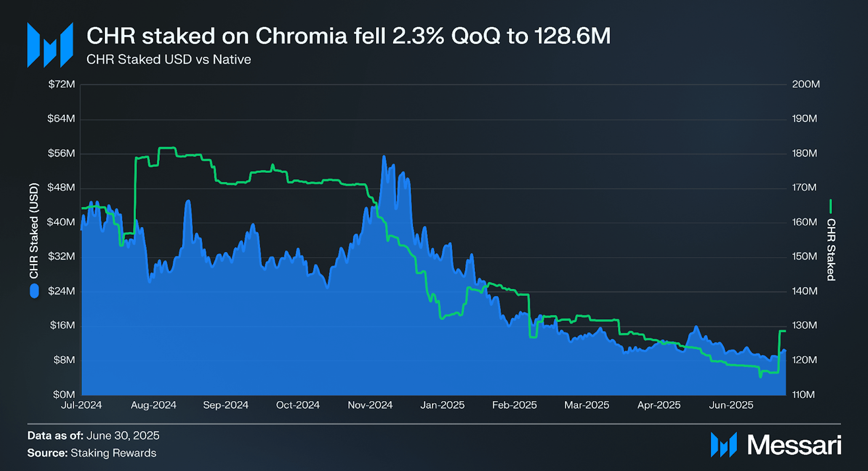Click the Messari wordmark at bottom right
The width and height of the screenshot is (868, 471).
(x=794, y=445)
